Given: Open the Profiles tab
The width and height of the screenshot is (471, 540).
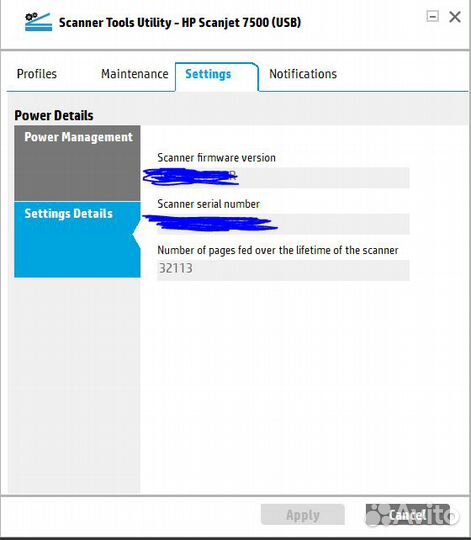Looking at the screenshot, I should (36, 74).
